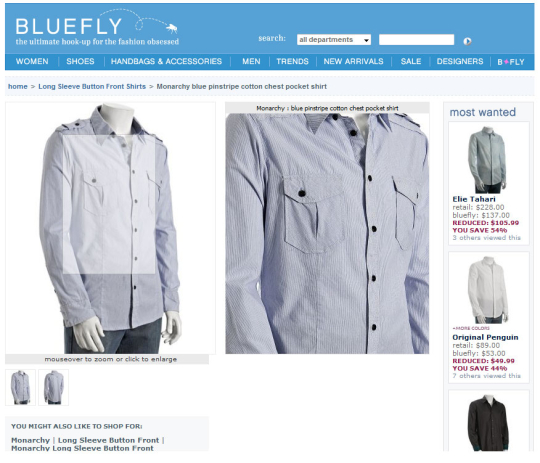
Task: Open the SHOES menu
Action: tap(80, 61)
